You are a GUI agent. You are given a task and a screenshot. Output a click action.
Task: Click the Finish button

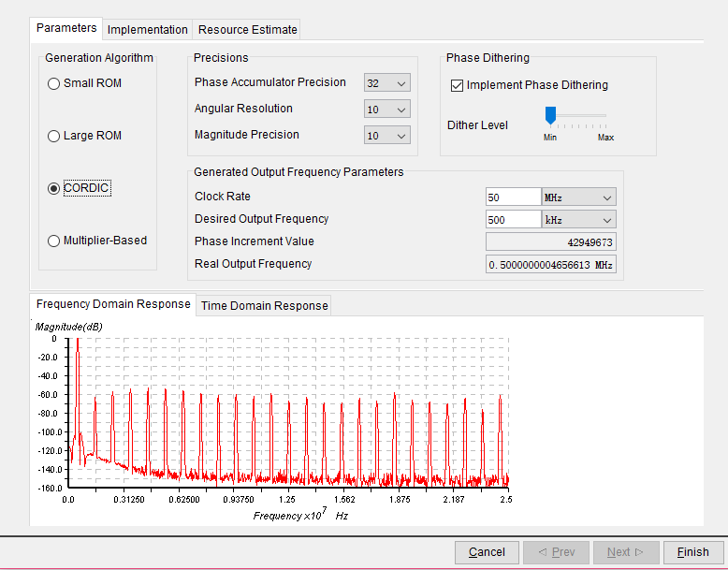[x=693, y=552]
